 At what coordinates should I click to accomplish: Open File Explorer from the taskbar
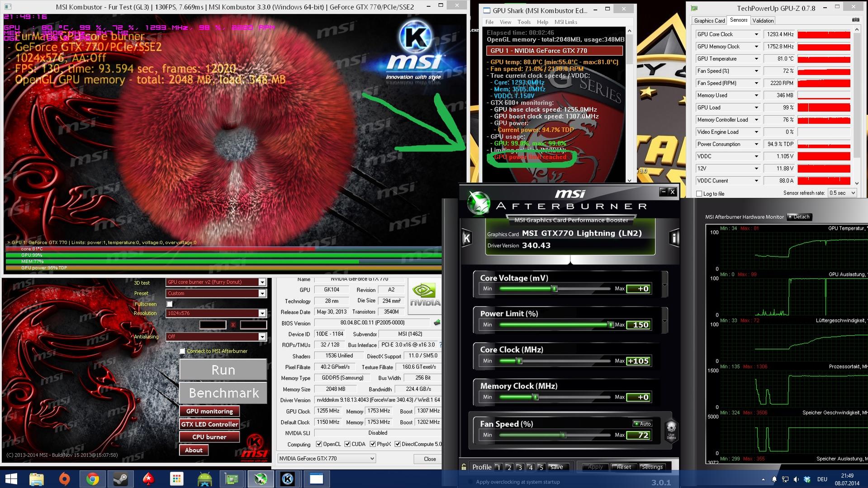tap(37, 479)
